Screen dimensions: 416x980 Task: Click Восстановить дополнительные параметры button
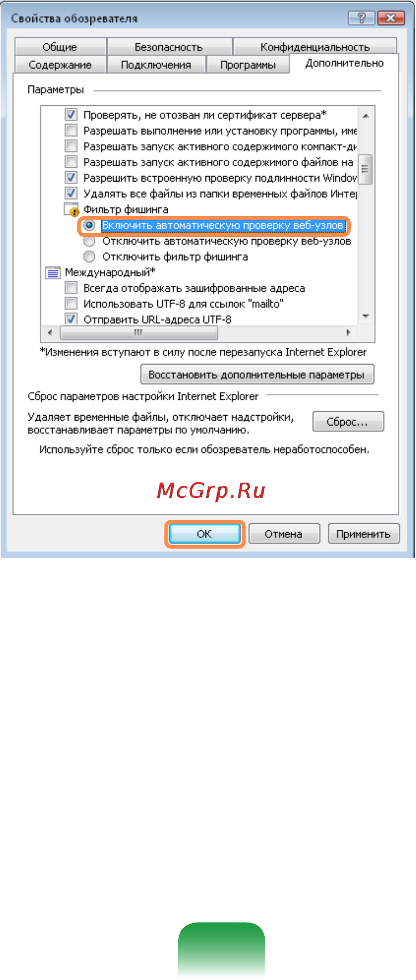coord(257,375)
